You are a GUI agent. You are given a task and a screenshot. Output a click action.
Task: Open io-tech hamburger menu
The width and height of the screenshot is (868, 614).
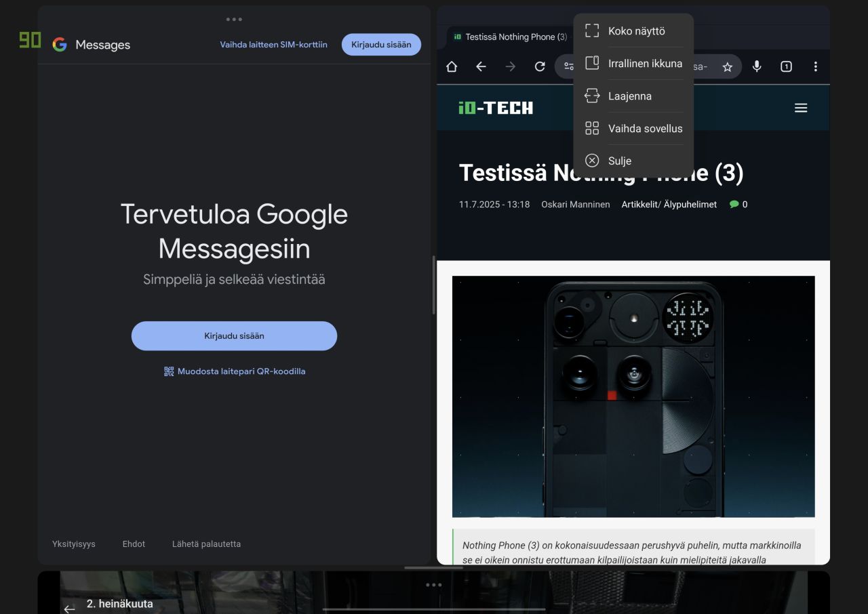(x=801, y=108)
